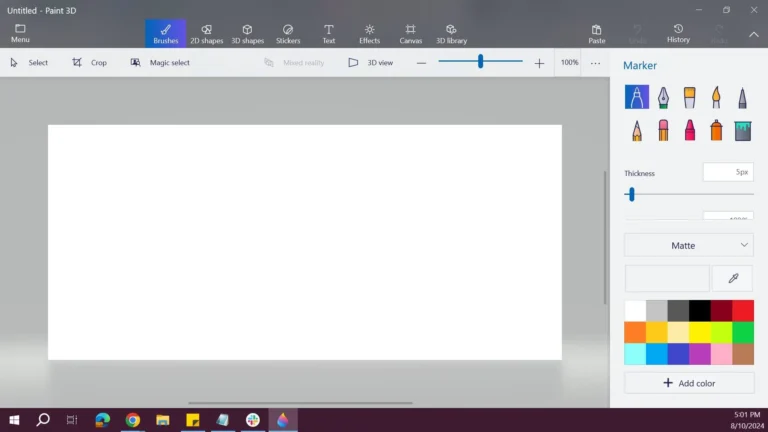
Task: Select the Calligraphy pen brush
Action: [663, 96]
